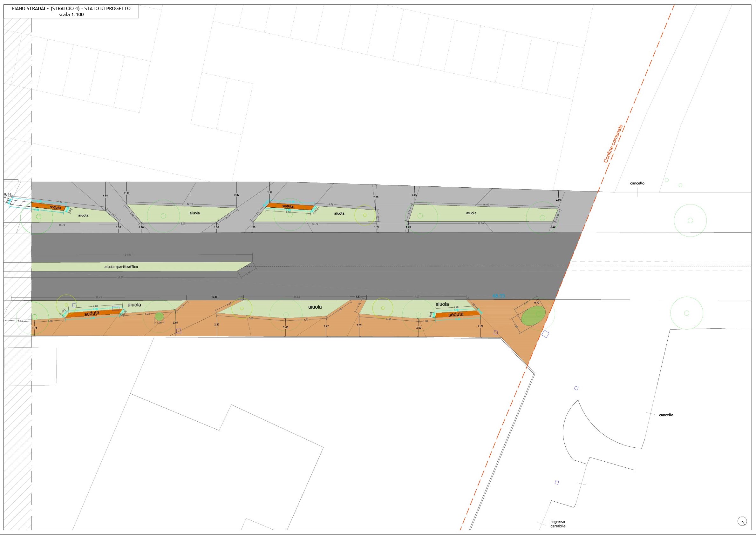756x535 pixels.
Task: Click the small green filled circle shrub
Action: tap(159, 317)
